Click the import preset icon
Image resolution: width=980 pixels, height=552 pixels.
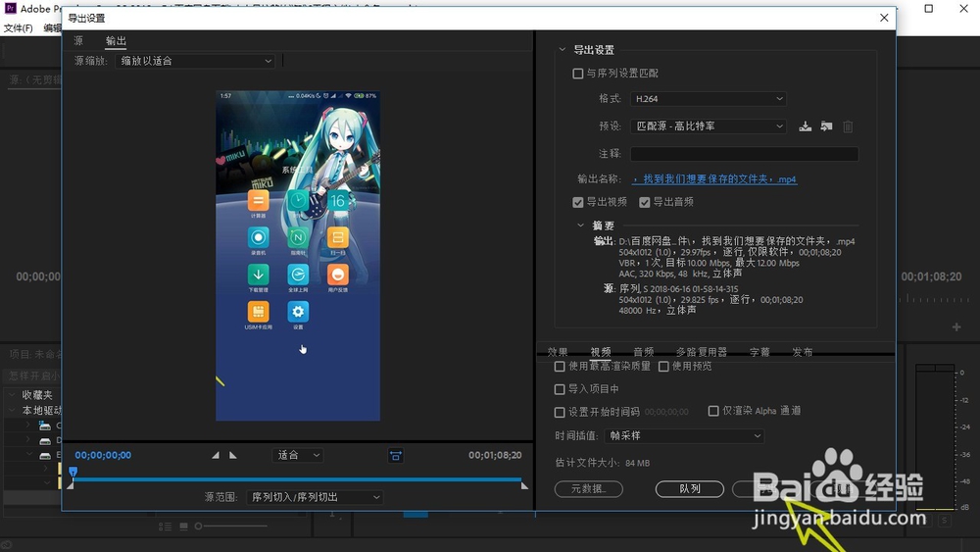point(826,126)
